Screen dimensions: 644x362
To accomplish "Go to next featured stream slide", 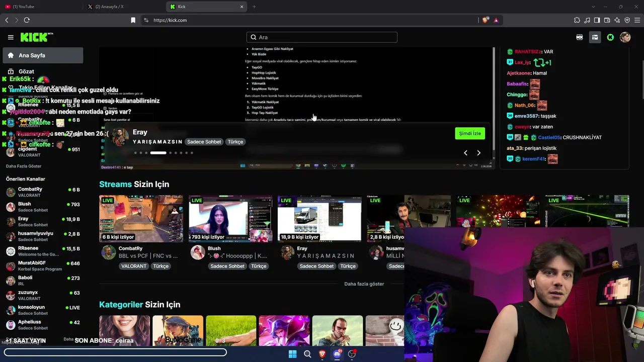I will (478, 153).
